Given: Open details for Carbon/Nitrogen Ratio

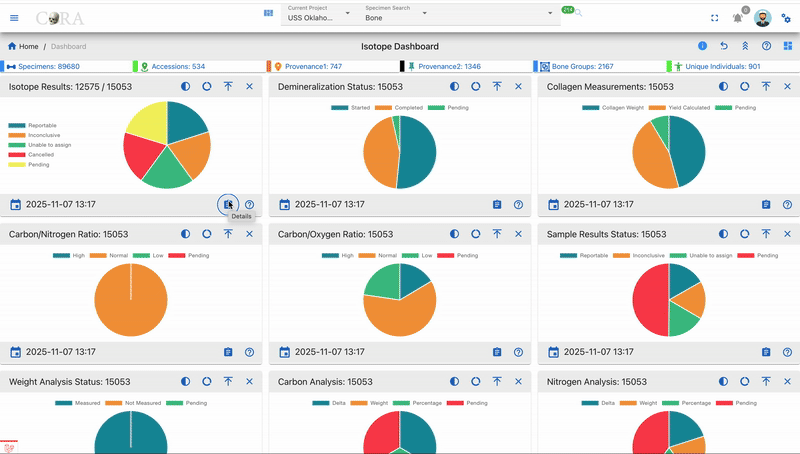Looking at the screenshot, I should [228, 352].
